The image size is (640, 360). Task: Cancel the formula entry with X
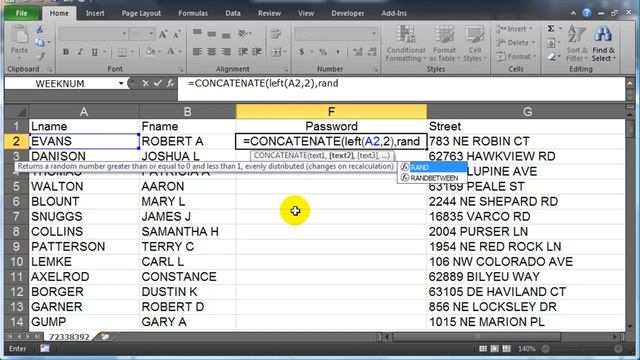pos(146,84)
